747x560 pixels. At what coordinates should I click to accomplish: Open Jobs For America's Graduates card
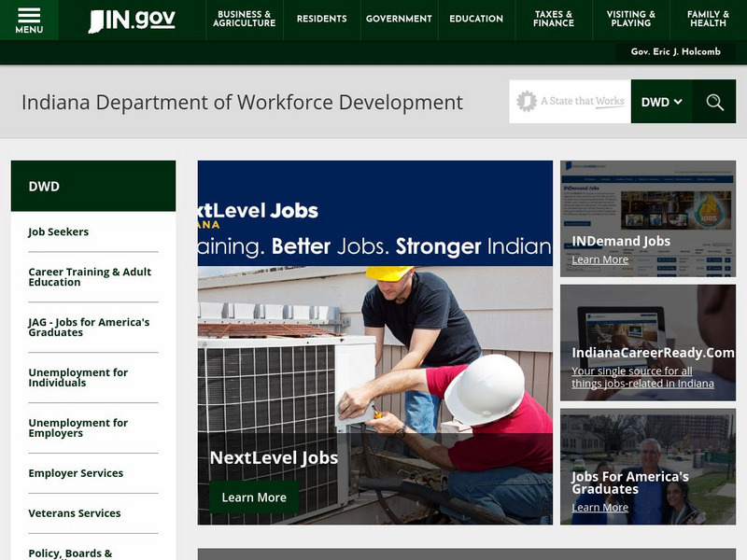[648, 467]
